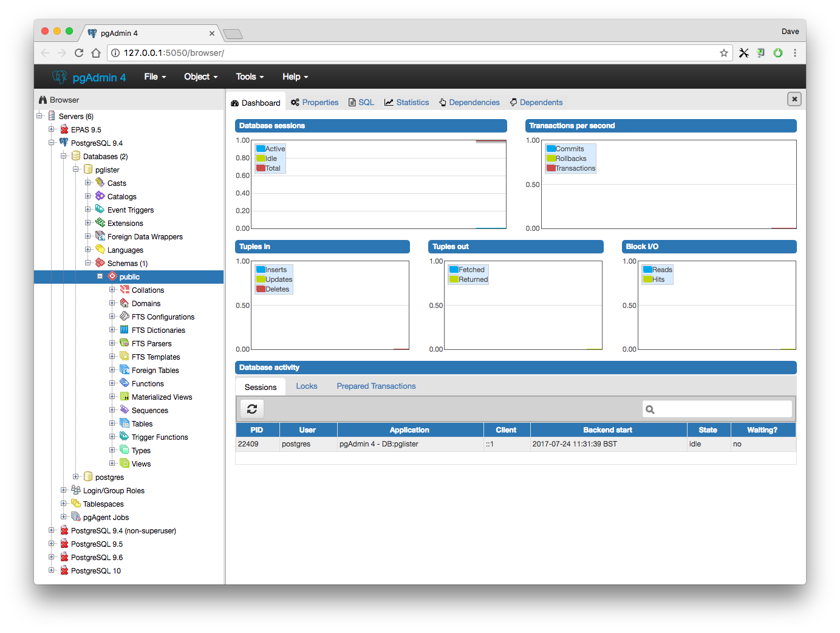The height and width of the screenshot is (633, 840).
Task: Open the Tools menu
Action: (x=250, y=77)
